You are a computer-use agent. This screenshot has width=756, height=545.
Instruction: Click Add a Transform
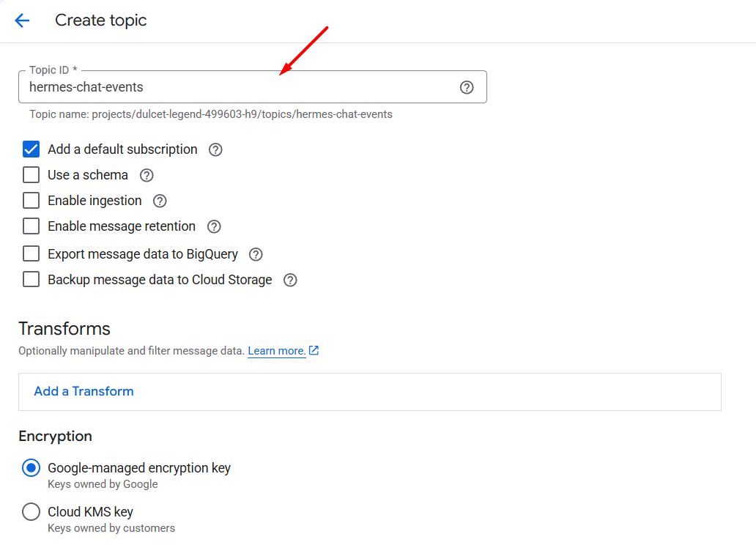(x=84, y=391)
